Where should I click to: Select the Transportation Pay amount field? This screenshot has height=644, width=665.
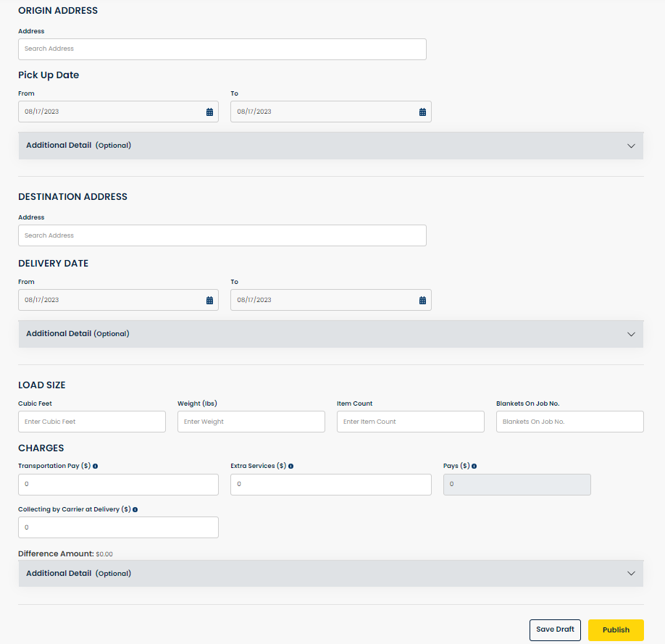118,484
